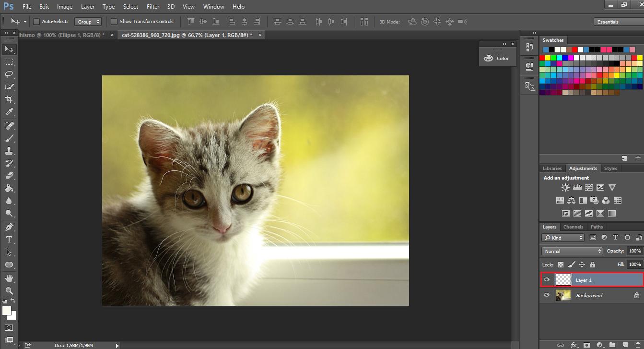The width and height of the screenshot is (644, 349).
Task: Open the collapsed Color panel button
Action: pyautogui.click(x=497, y=58)
